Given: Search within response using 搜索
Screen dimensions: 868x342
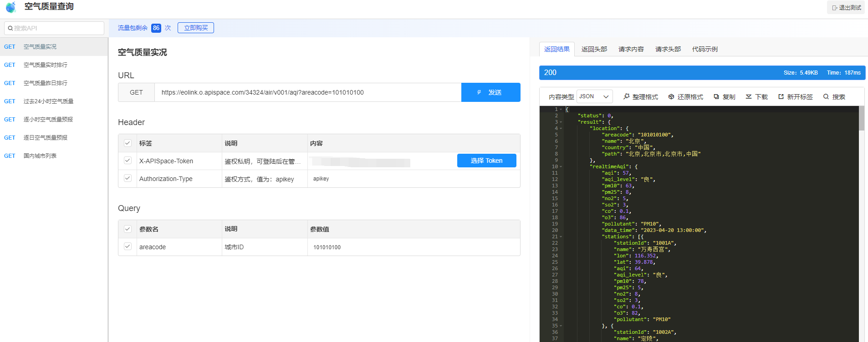Looking at the screenshot, I should point(834,96).
